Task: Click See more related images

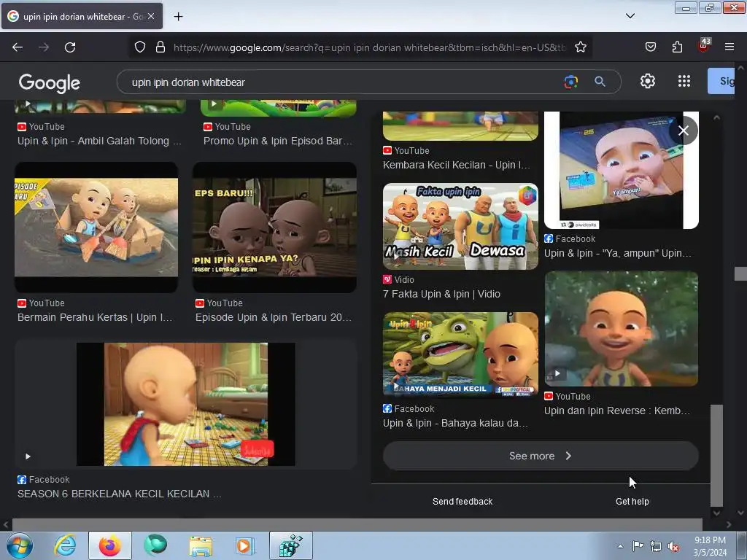Action: [541, 456]
